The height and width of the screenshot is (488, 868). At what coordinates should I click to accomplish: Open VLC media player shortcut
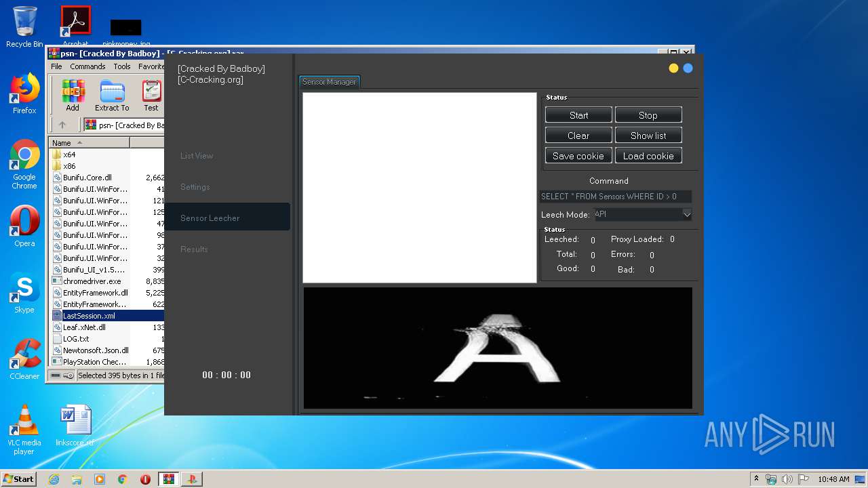(x=24, y=430)
